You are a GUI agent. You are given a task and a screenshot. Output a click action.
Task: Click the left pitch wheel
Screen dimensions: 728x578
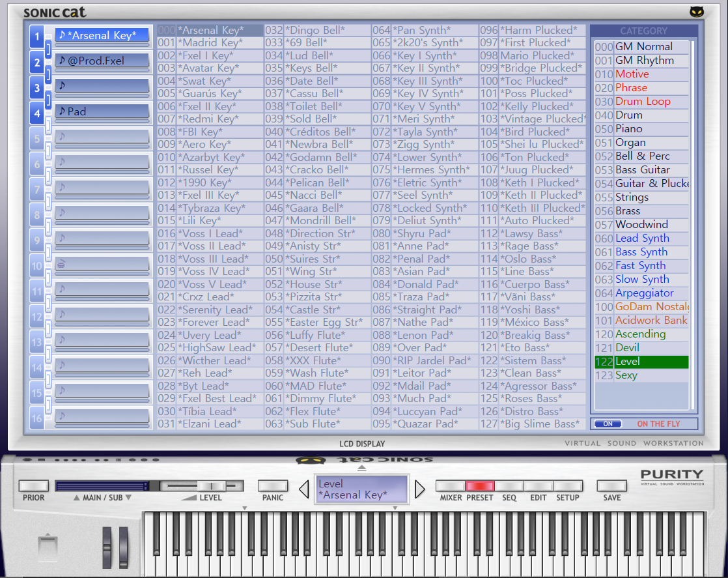coord(107,548)
